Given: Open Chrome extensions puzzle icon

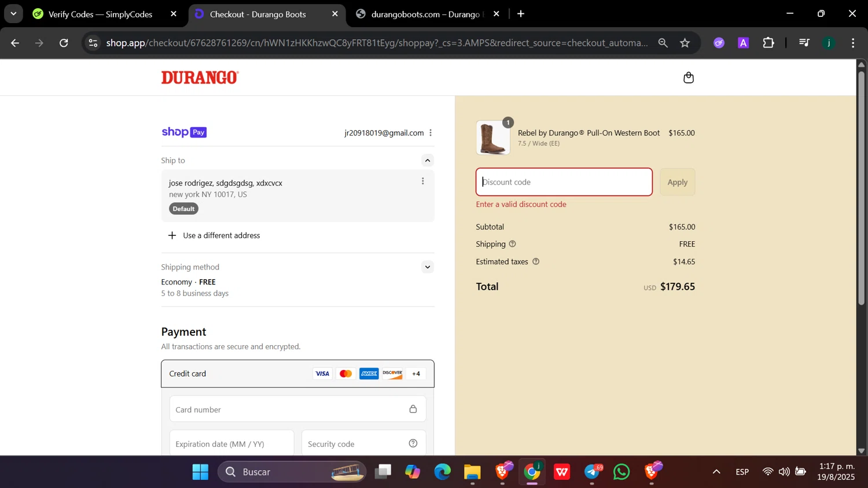Looking at the screenshot, I should (x=768, y=43).
